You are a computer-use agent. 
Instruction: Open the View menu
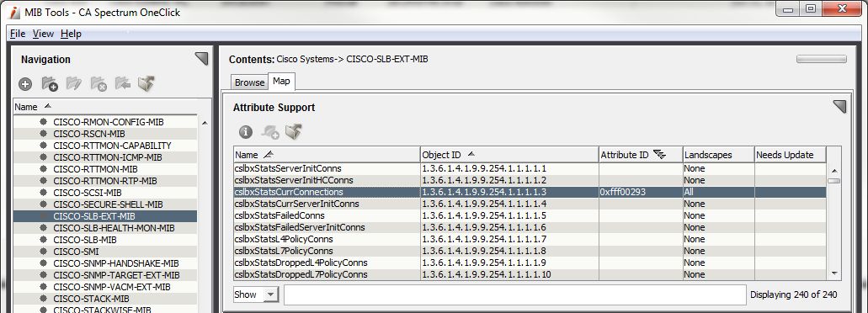(x=43, y=34)
